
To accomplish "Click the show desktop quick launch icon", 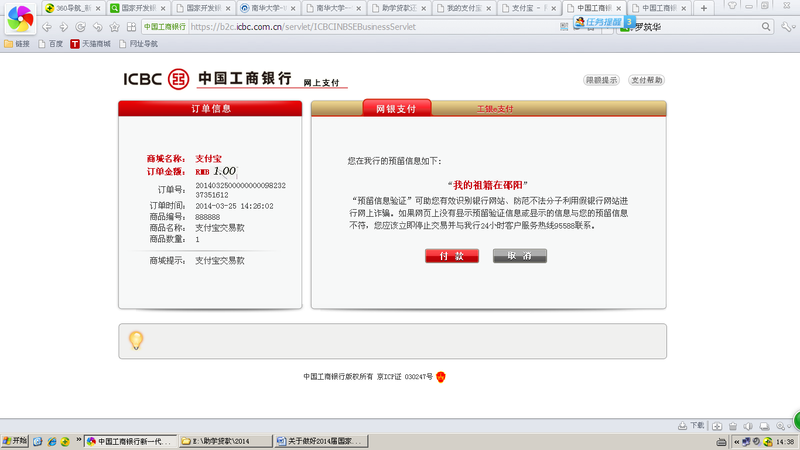I will pos(38,442).
